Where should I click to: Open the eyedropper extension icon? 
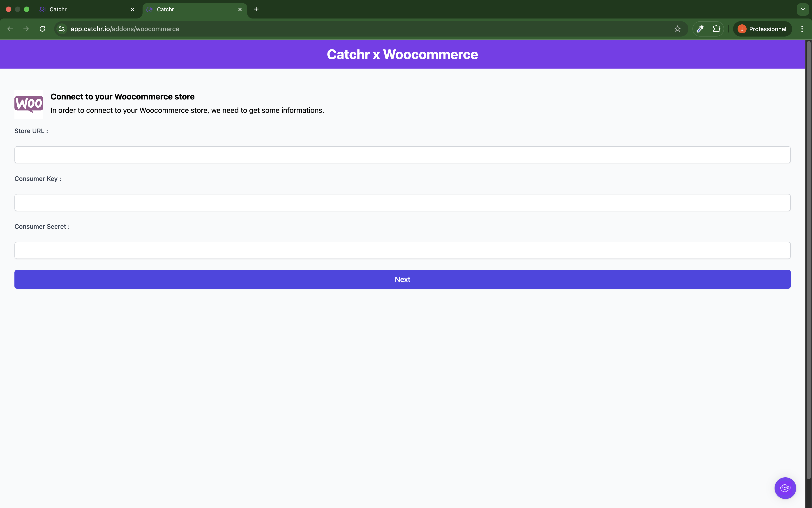pyautogui.click(x=700, y=29)
